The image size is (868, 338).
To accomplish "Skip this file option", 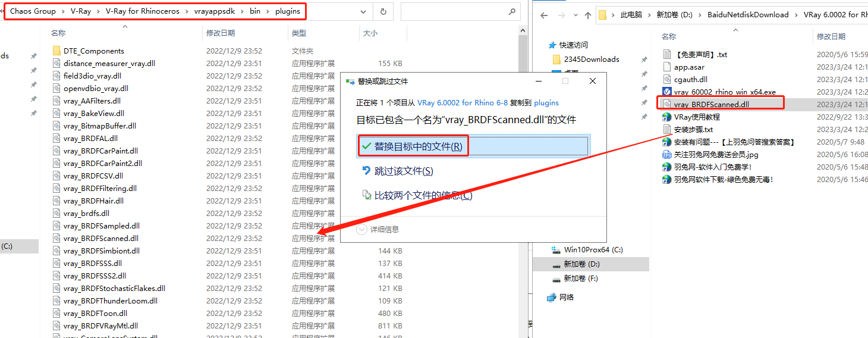I will [404, 171].
